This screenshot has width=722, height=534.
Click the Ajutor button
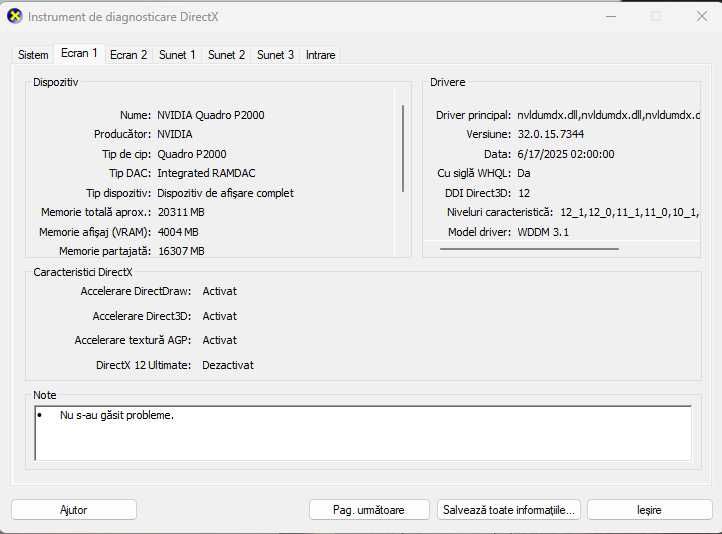click(x=74, y=510)
